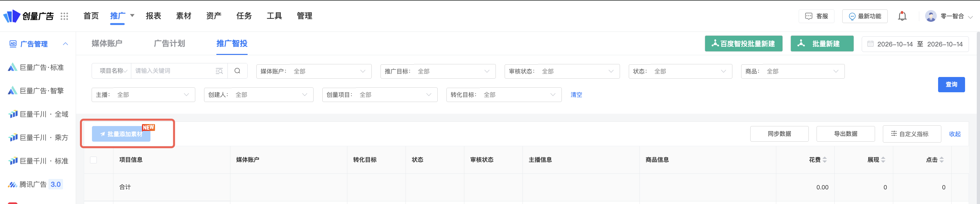The height and width of the screenshot is (204, 980).
Task: Open 素材 in top navigation
Action: [183, 16]
